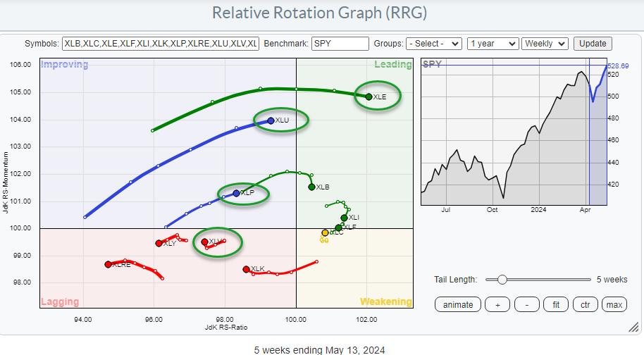Click the Tail Length slider handle
644x355 pixels.
502,280
